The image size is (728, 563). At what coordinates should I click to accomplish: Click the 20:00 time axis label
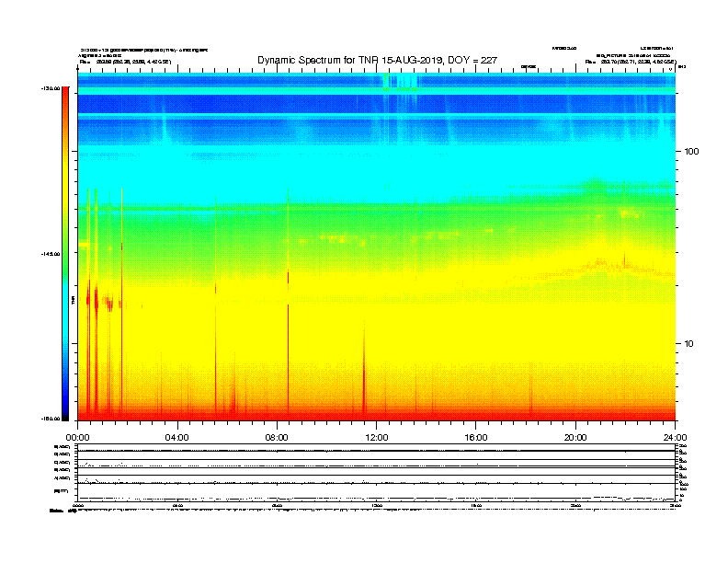click(575, 438)
